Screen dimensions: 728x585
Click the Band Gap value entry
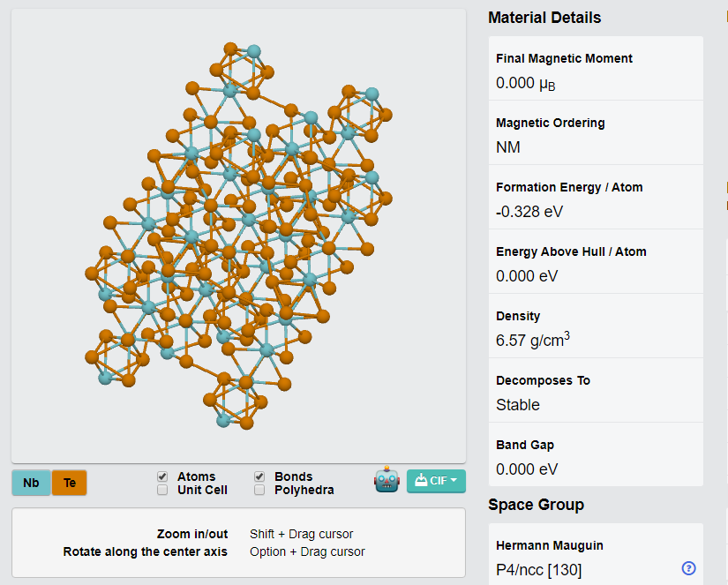(x=596, y=455)
